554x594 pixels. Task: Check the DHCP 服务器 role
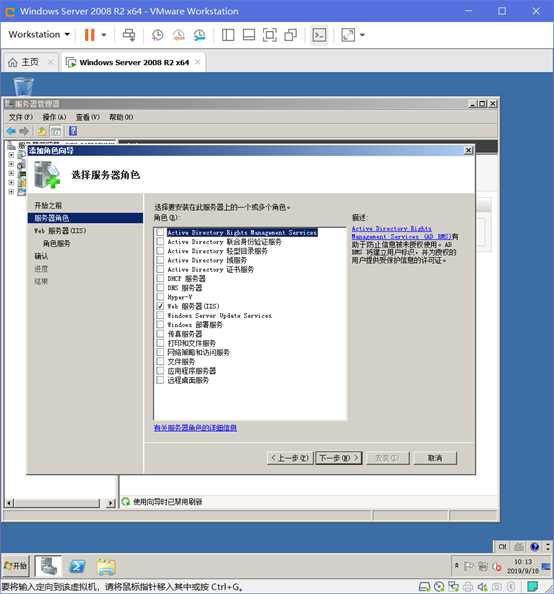[x=160, y=278]
